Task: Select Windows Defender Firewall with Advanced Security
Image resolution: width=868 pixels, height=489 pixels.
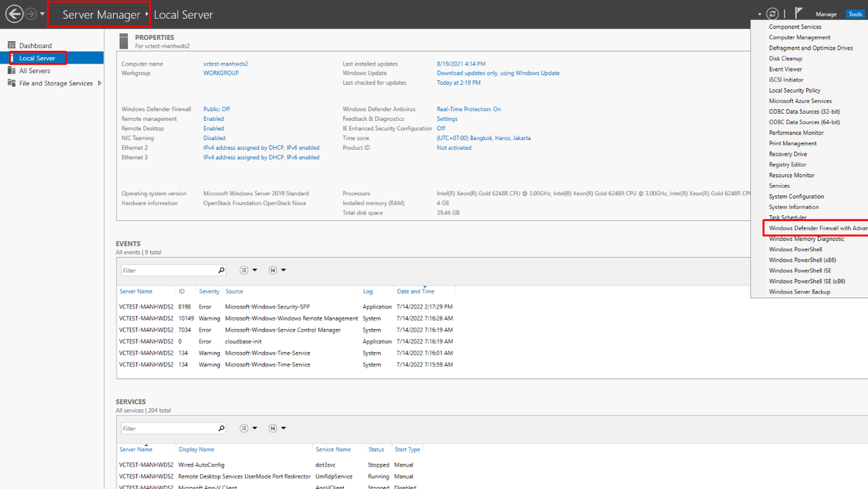Action: [x=818, y=228]
